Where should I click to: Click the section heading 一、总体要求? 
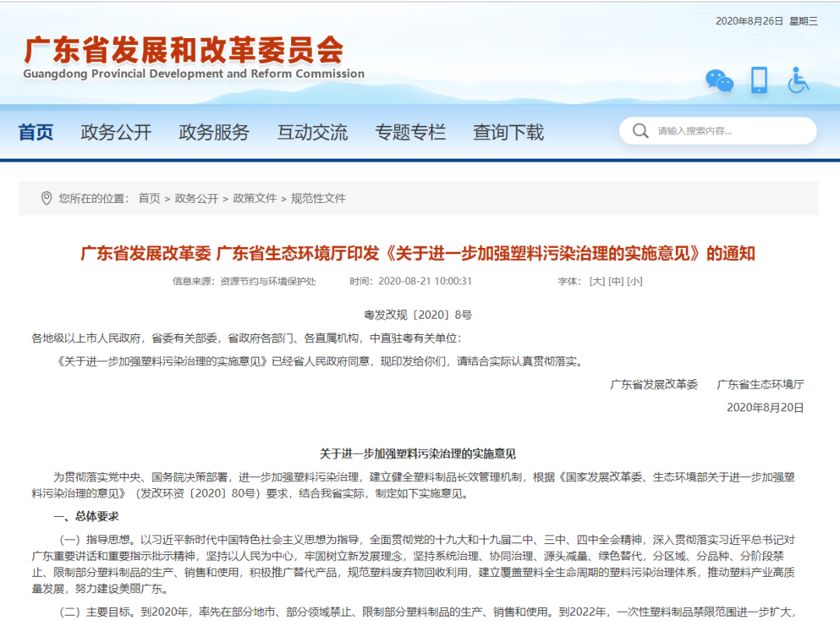click(x=86, y=517)
